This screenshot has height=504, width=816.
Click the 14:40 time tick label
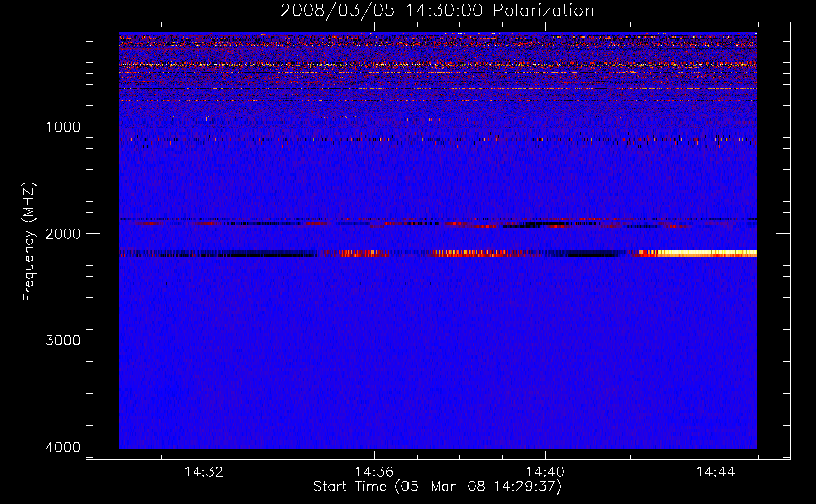pos(545,472)
